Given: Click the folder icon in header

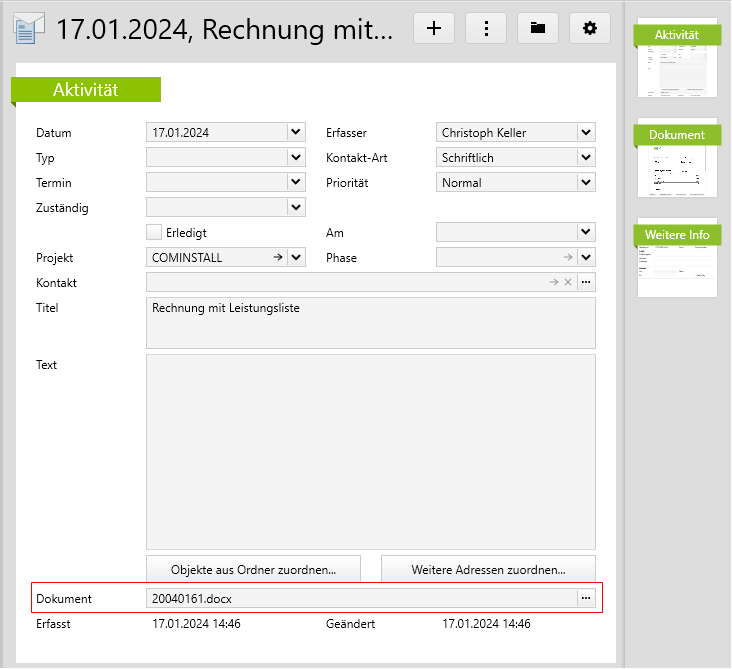Looking at the screenshot, I should tap(538, 28).
